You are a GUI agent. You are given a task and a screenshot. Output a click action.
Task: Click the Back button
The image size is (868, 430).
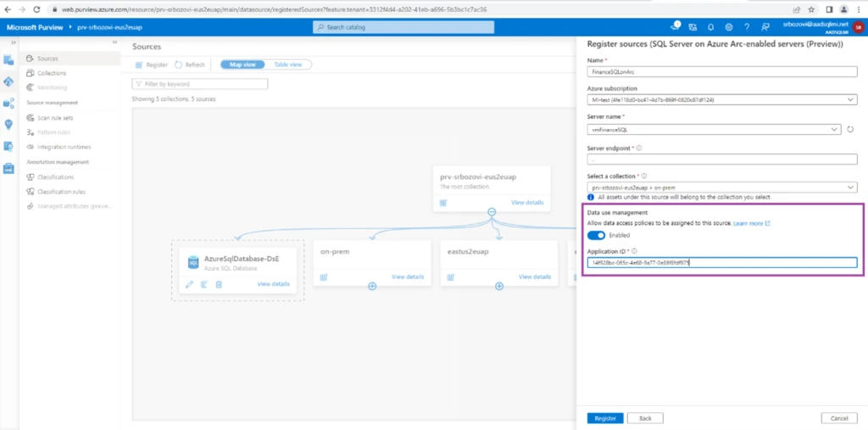click(645, 418)
